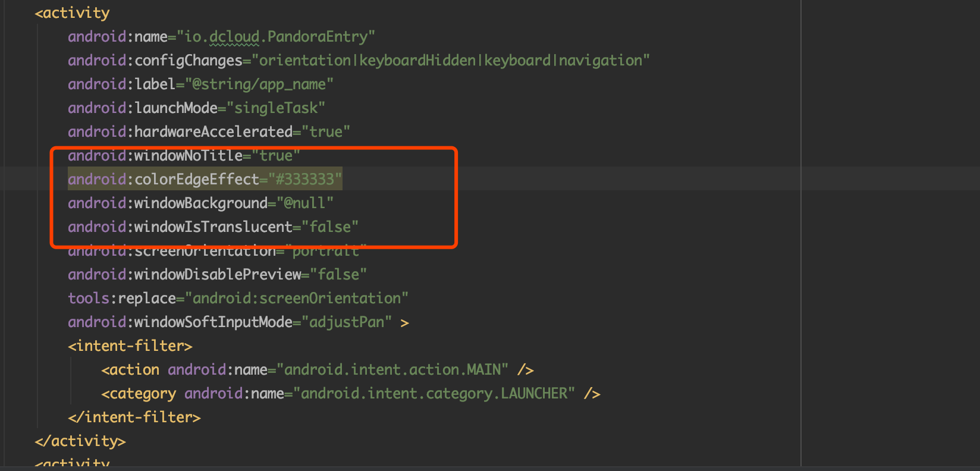980x471 pixels.
Task: Click the android:windowBackground="@null" line
Action: point(200,203)
